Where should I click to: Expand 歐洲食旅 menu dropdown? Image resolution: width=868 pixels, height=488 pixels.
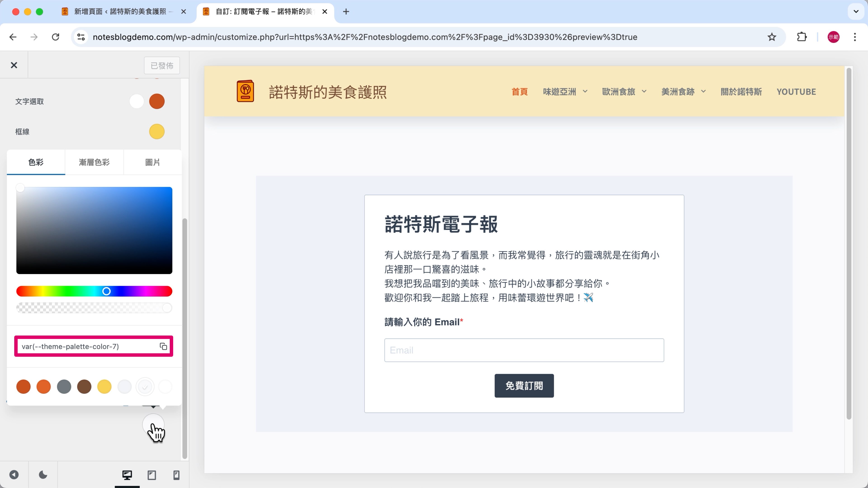tap(644, 91)
